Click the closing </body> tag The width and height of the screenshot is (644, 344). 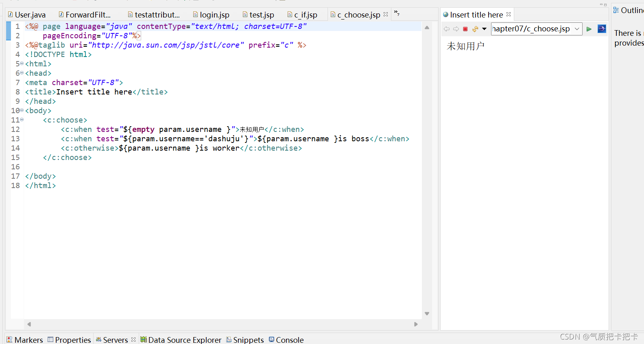[40, 176]
